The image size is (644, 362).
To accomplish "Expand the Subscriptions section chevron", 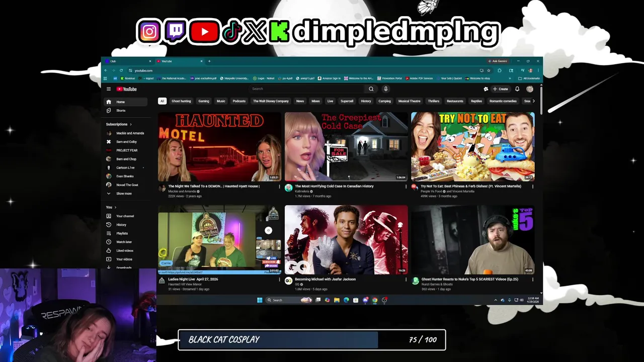I will click(131, 124).
